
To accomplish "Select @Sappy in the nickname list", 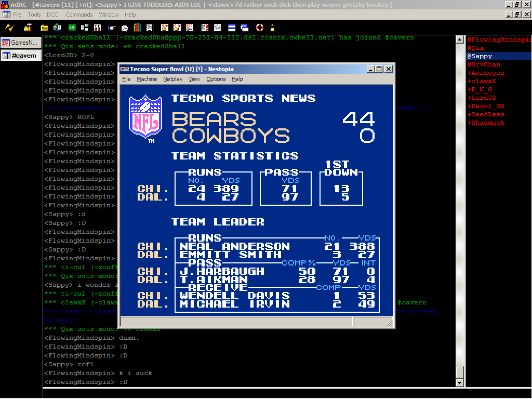I will coord(480,56).
